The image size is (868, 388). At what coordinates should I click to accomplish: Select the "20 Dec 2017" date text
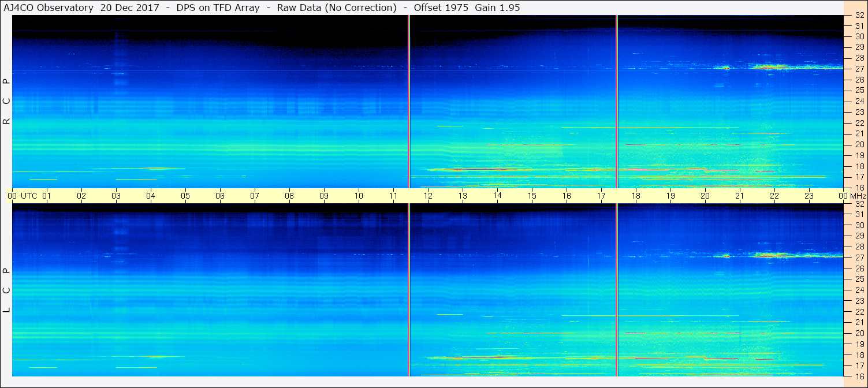(129, 8)
